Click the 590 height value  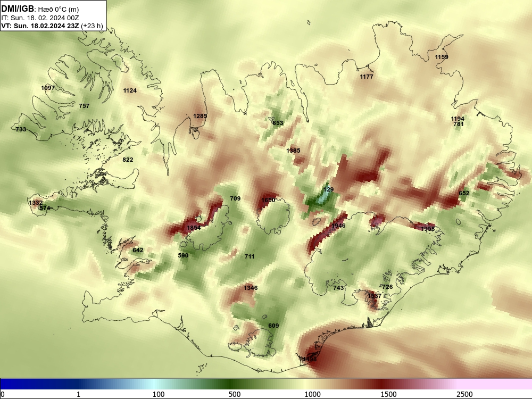[183, 255]
